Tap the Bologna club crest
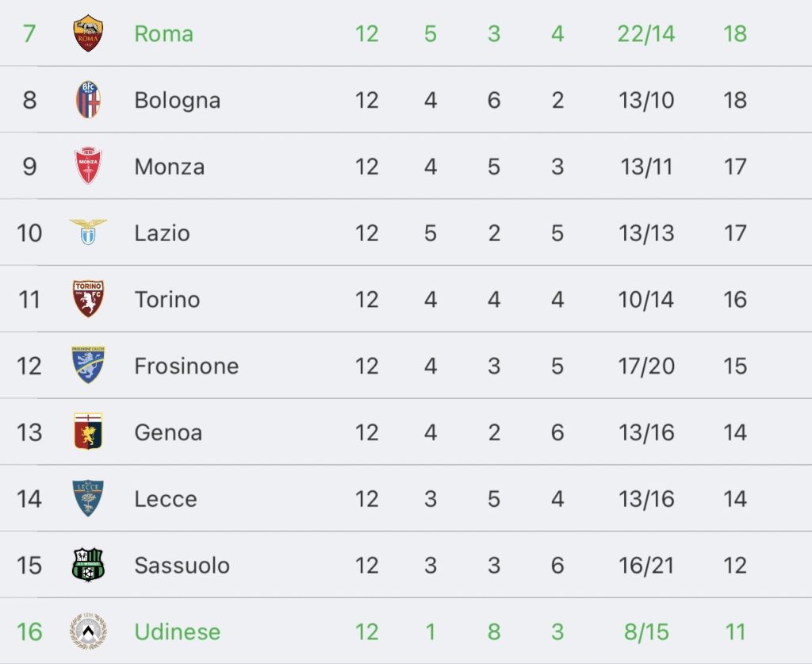 (x=88, y=99)
